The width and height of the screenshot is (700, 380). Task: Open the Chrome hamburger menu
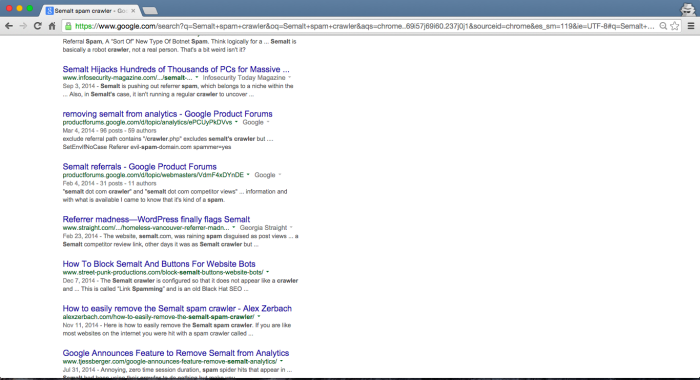coord(691,26)
